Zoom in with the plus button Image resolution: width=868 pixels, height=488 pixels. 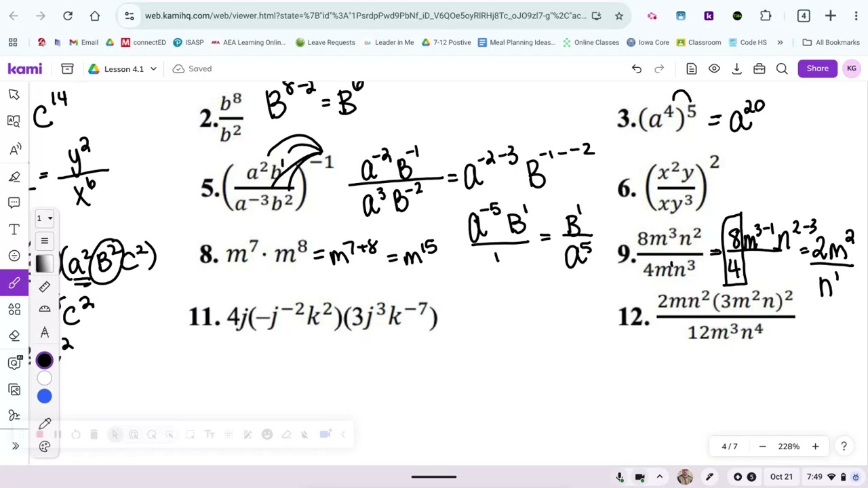pos(815,446)
